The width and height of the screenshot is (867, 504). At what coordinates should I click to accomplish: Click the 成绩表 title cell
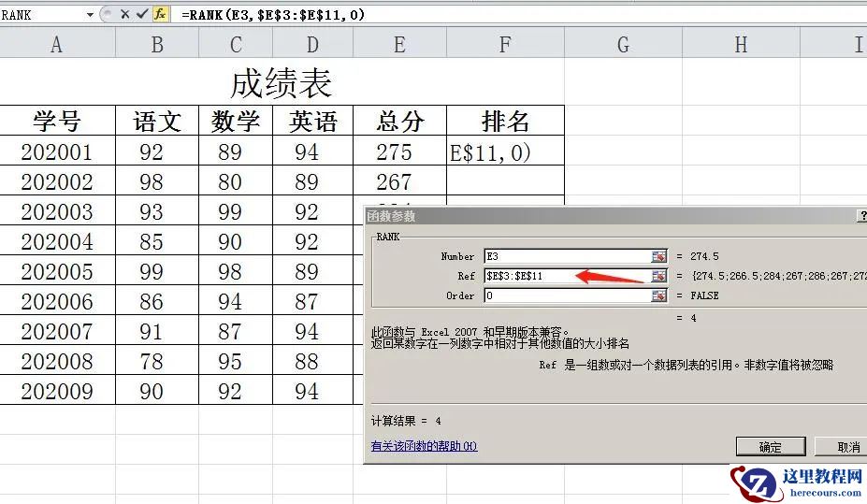pyautogui.click(x=282, y=82)
